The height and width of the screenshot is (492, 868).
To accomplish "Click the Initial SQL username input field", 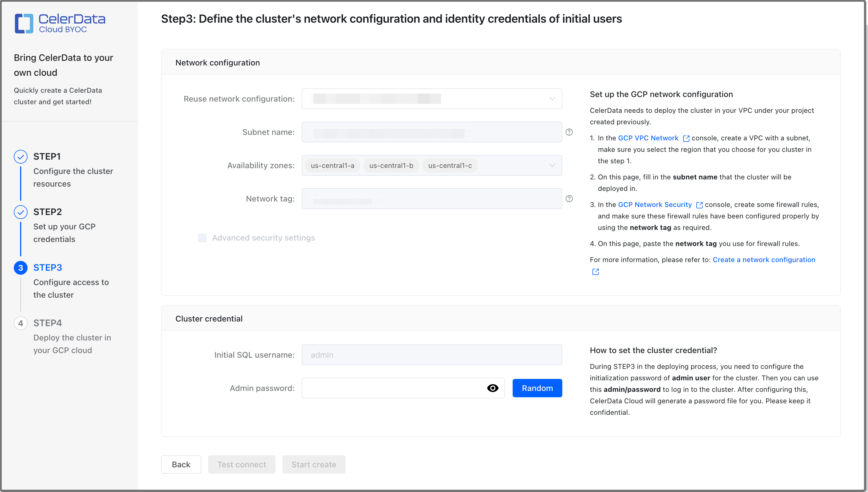I will 431,355.
